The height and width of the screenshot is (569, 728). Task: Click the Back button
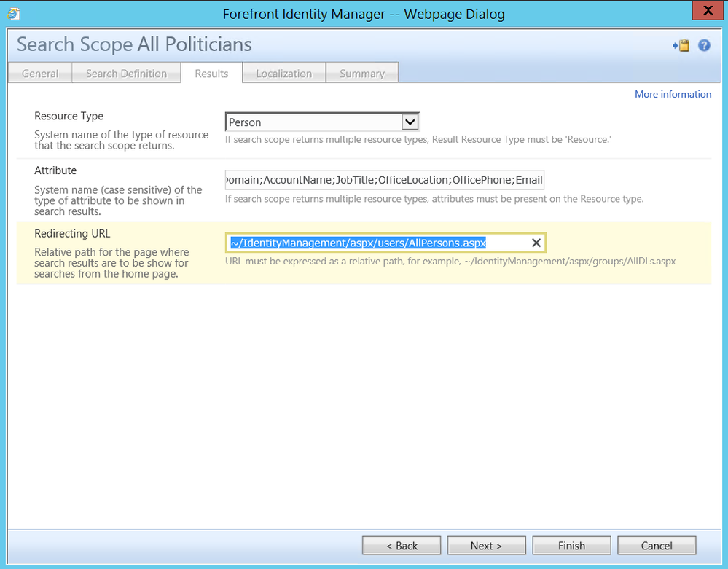402,546
